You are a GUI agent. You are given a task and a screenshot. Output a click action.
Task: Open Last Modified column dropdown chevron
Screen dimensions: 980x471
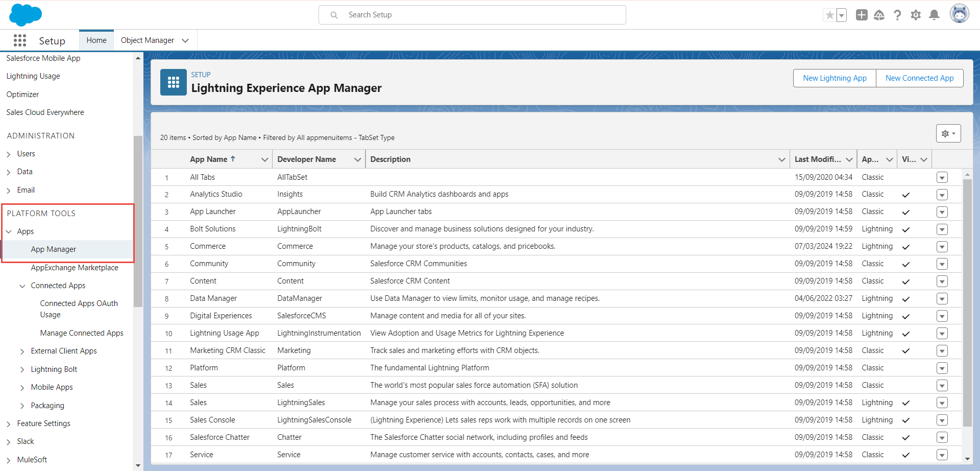point(849,160)
